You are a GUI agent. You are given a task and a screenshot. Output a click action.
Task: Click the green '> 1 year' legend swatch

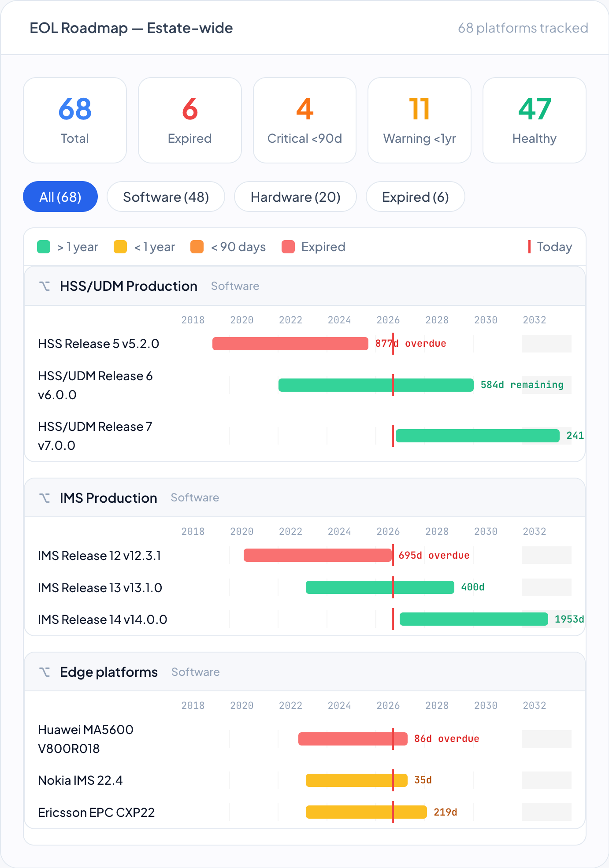click(x=44, y=247)
